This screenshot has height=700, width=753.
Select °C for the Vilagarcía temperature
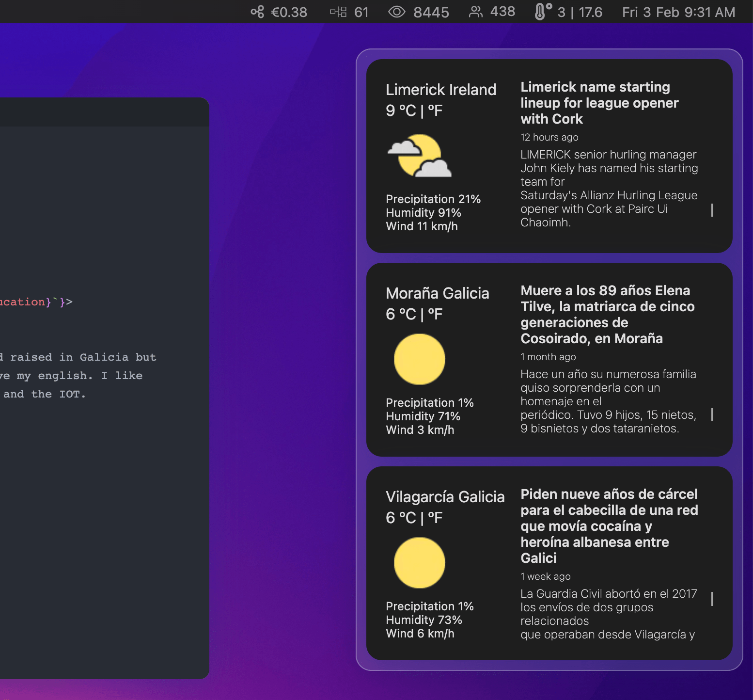408,518
